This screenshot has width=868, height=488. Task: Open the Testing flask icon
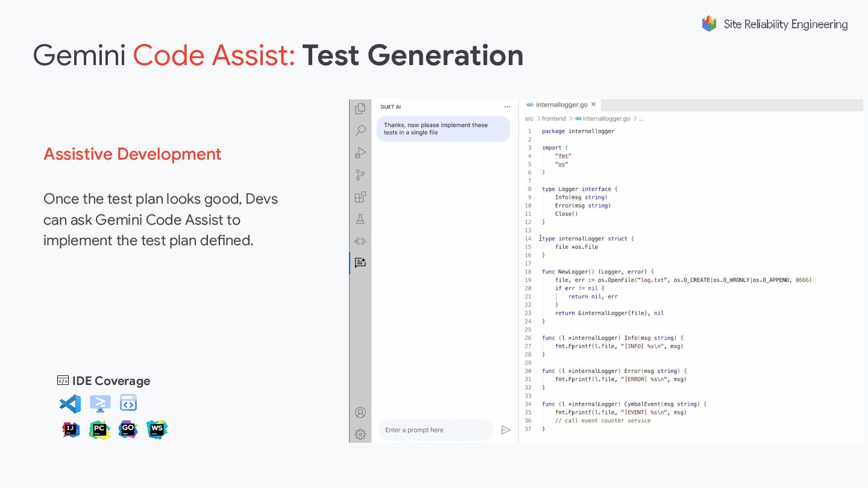(360, 219)
